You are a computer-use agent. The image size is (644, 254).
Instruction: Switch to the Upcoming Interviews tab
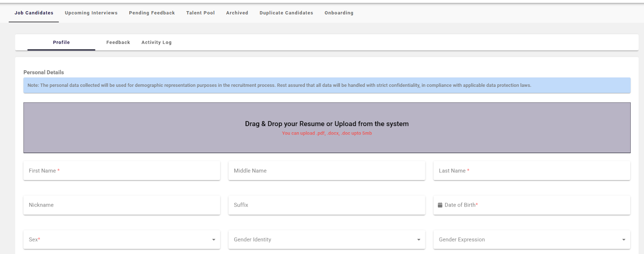pyautogui.click(x=91, y=13)
